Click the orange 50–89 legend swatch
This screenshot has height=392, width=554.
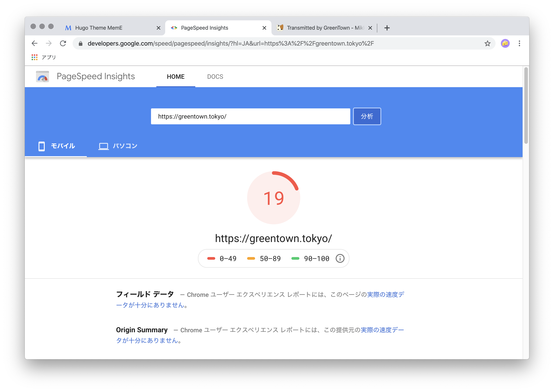coord(251,259)
